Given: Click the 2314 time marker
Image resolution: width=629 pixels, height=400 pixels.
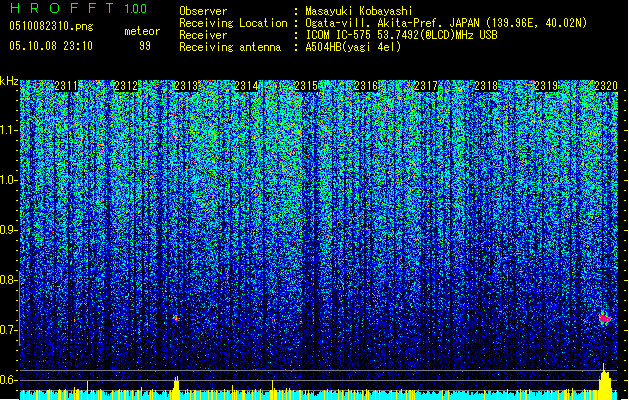Looking at the screenshot, I should tap(246, 86).
